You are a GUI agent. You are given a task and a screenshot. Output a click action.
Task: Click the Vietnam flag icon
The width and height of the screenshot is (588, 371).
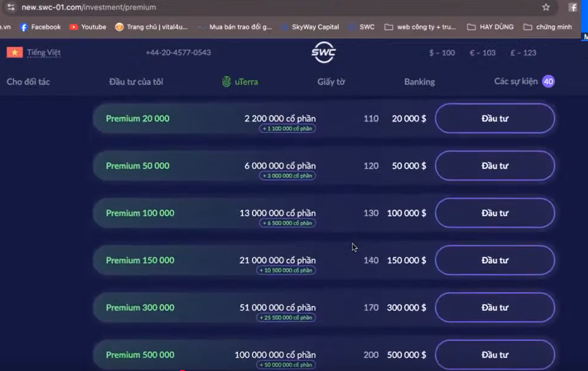pos(14,52)
